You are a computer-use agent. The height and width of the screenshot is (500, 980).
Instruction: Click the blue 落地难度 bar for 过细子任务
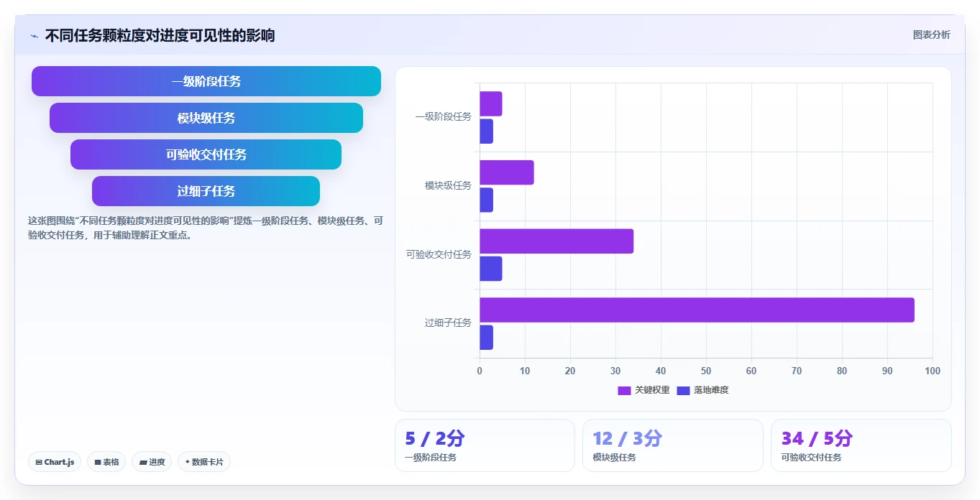pos(486,338)
